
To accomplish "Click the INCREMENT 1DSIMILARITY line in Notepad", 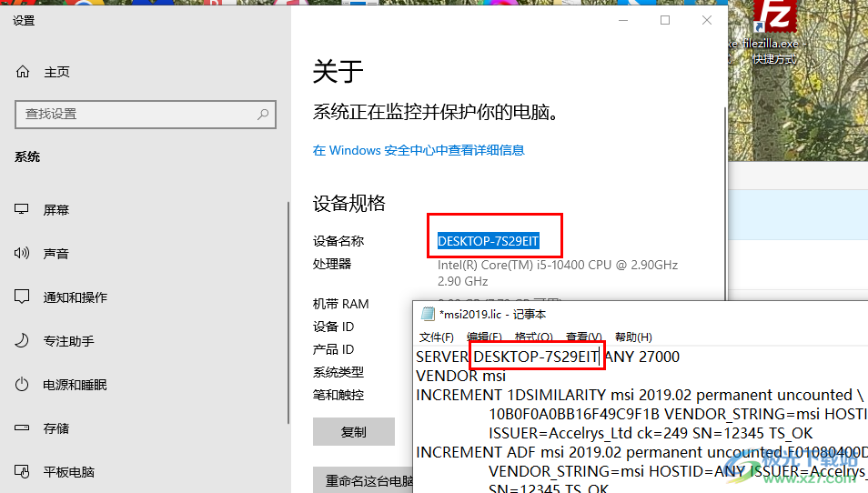I will tap(640, 395).
